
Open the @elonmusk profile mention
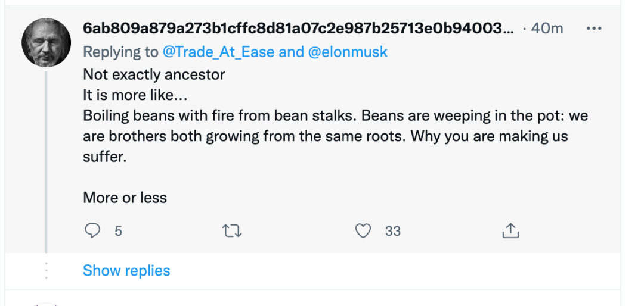(x=348, y=52)
